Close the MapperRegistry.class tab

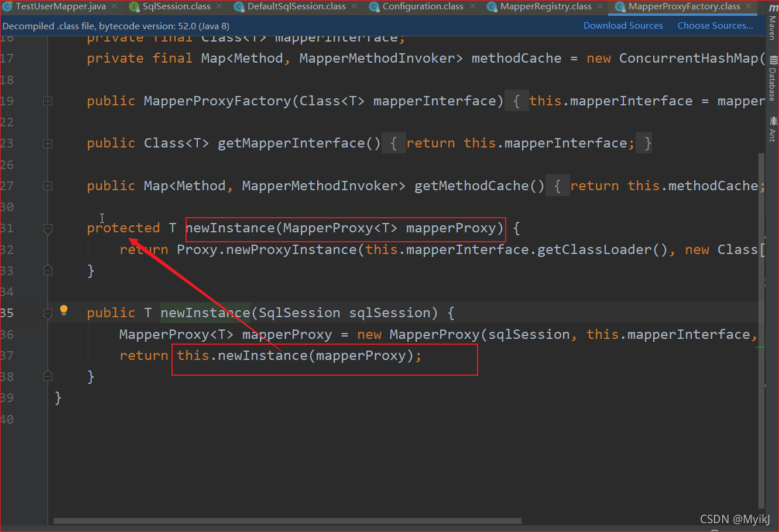point(600,6)
